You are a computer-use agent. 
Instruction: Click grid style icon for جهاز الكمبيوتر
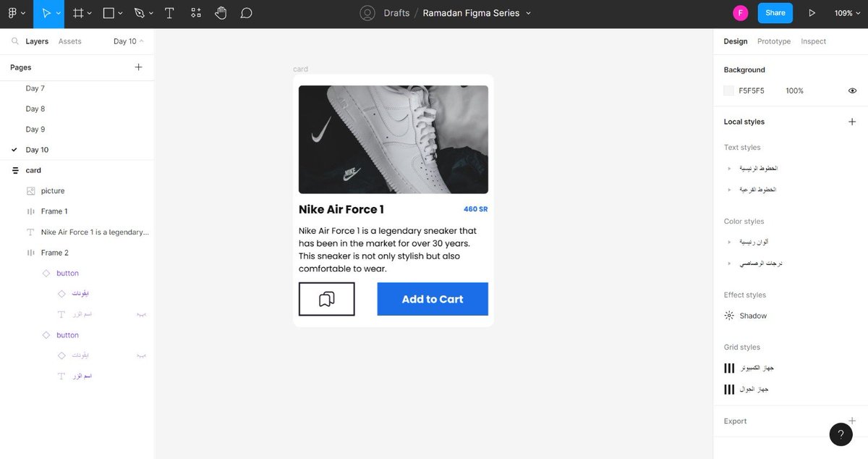729,369
